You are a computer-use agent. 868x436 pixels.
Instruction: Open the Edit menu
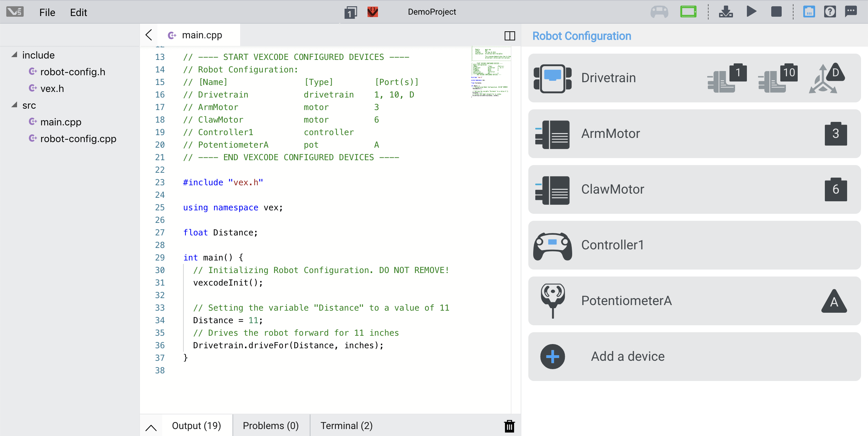pos(79,13)
